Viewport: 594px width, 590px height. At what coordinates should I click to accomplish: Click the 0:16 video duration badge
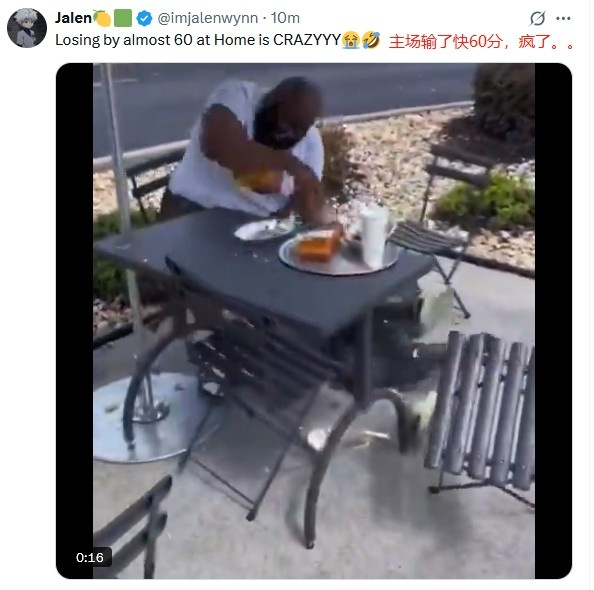90,557
